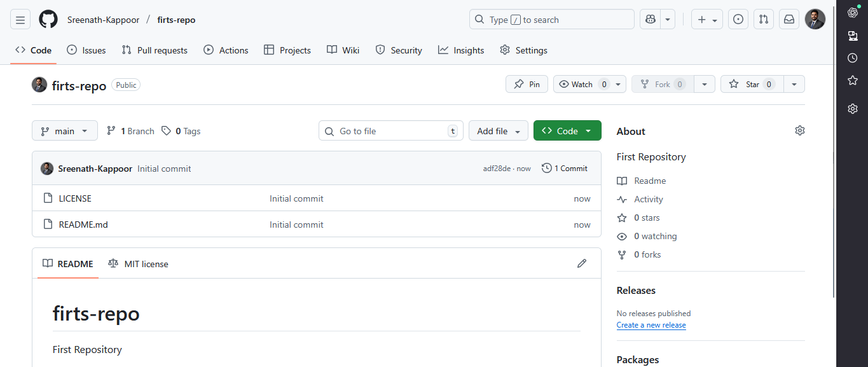Open the commit history clock icon
Viewport: 868px width, 367px height.
click(546, 167)
